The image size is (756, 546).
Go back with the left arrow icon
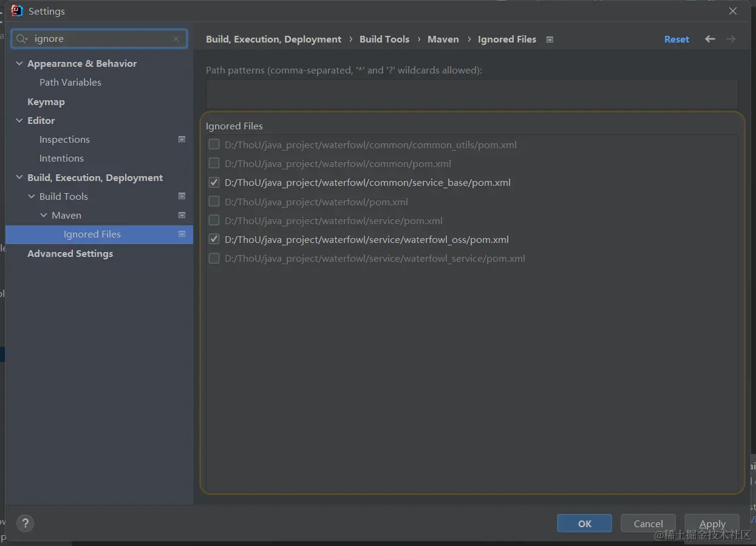[x=710, y=39]
